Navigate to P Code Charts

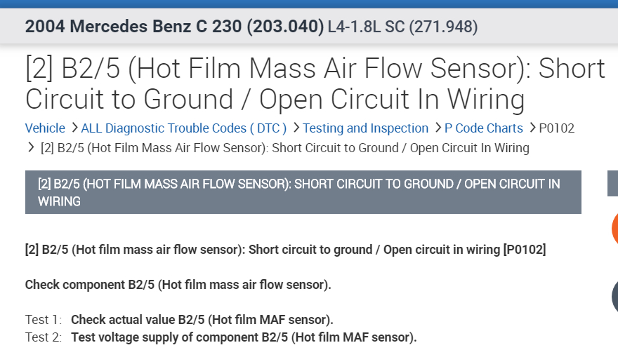pyautogui.click(x=484, y=128)
